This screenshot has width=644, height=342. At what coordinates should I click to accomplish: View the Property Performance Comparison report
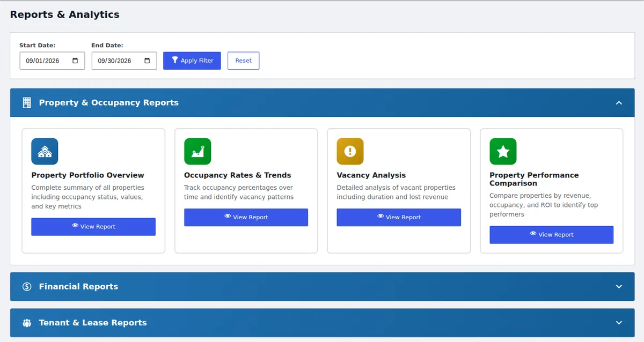click(551, 235)
